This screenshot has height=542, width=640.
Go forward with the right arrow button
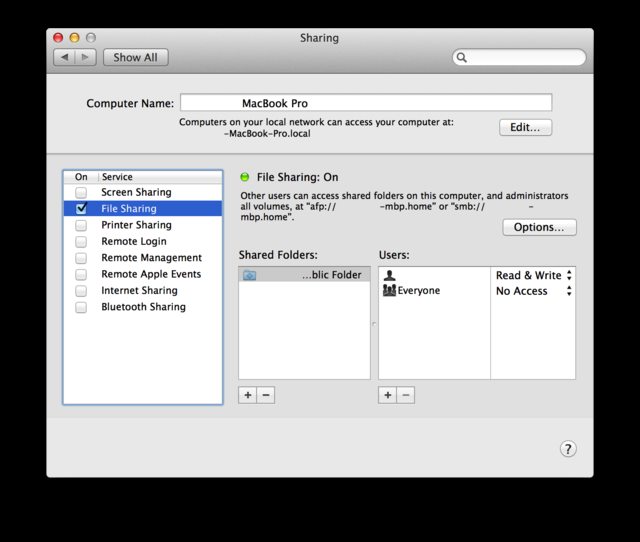click(x=85, y=57)
